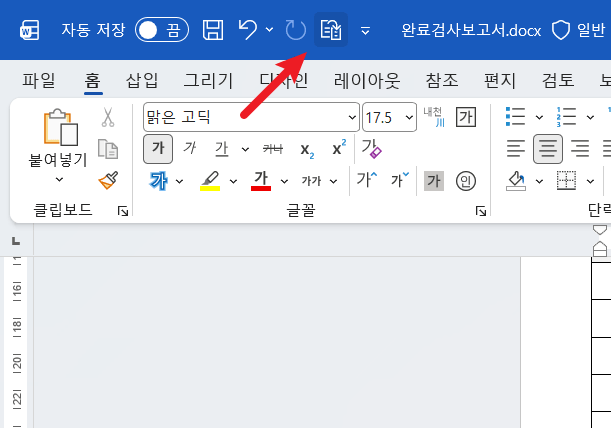Viewport: 611px width, 428px height.
Task: Click the Borders grid icon
Action: (x=566, y=181)
